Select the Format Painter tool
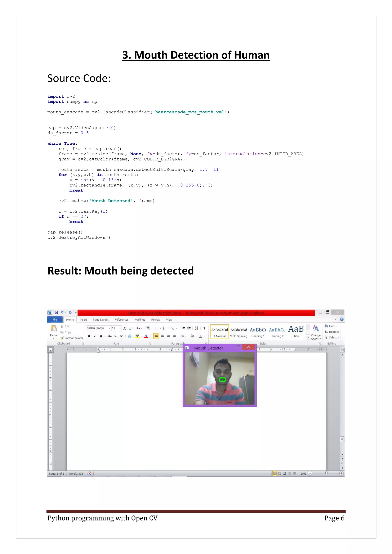 coord(72,338)
